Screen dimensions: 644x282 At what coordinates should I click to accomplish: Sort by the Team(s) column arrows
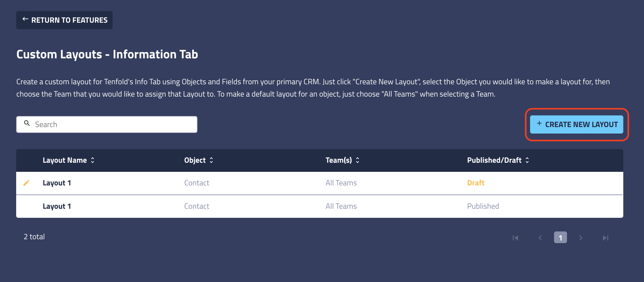(358, 160)
